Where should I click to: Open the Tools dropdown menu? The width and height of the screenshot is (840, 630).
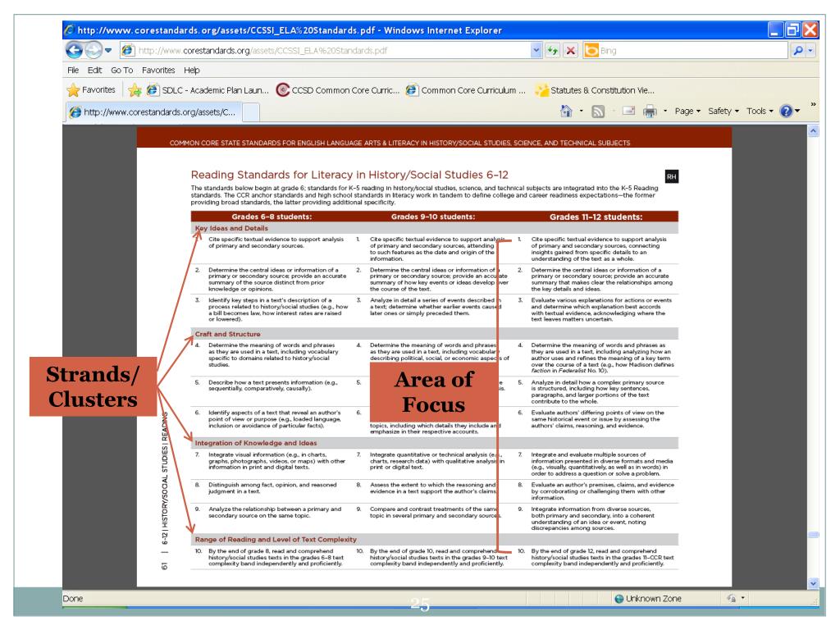(x=760, y=111)
